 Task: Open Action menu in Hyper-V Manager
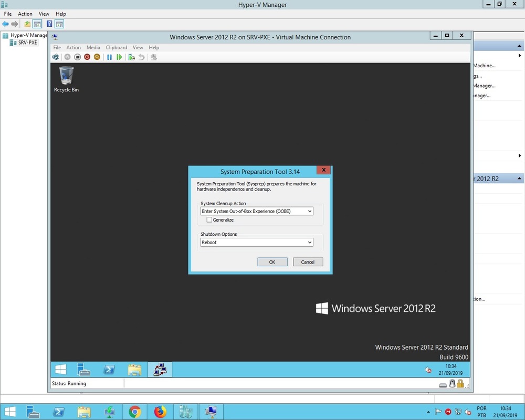coord(25,14)
